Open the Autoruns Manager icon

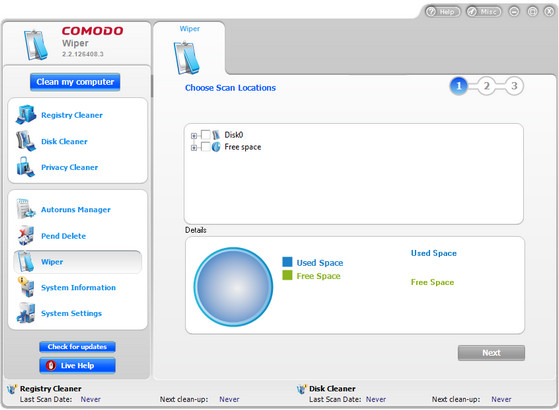click(x=26, y=209)
